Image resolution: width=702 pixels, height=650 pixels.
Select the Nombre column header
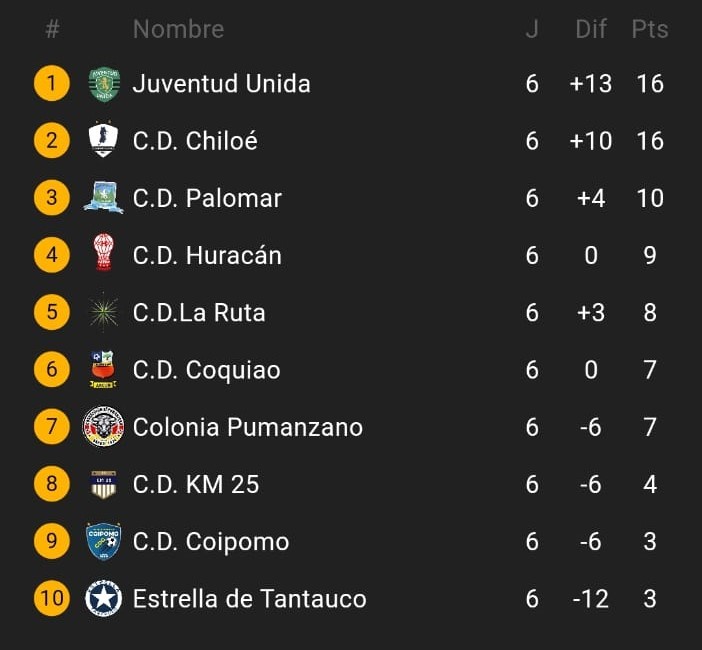[x=178, y=30]
